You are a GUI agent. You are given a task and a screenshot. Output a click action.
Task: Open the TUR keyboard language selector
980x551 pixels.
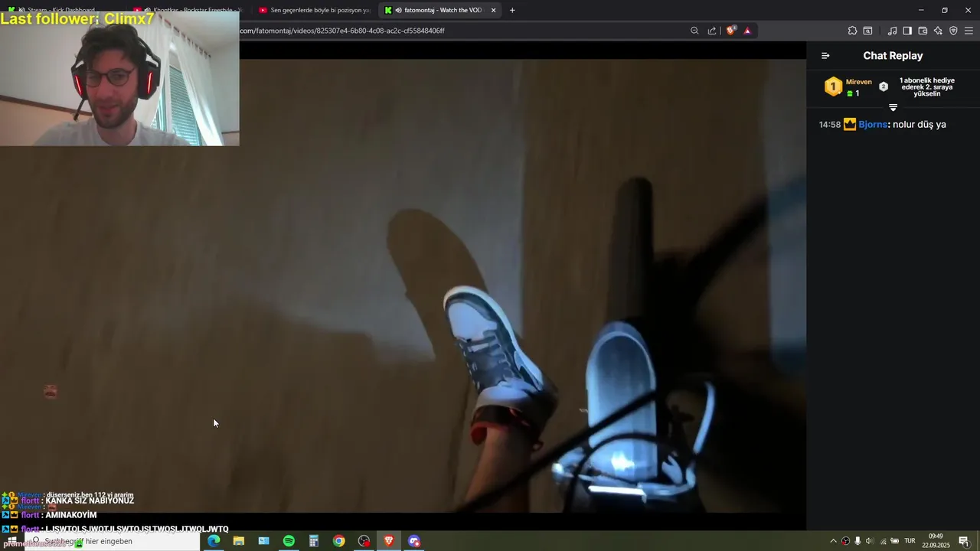point(910,541)
